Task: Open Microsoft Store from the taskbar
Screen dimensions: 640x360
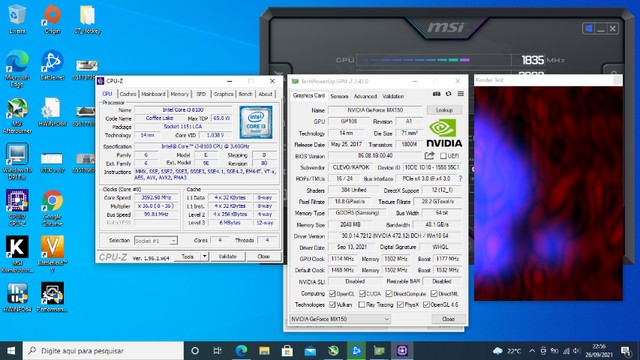Action: [287, 351]
